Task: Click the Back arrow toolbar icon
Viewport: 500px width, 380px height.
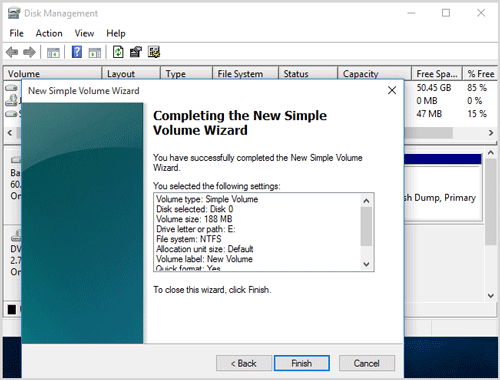Action: [x=12, y=52]
